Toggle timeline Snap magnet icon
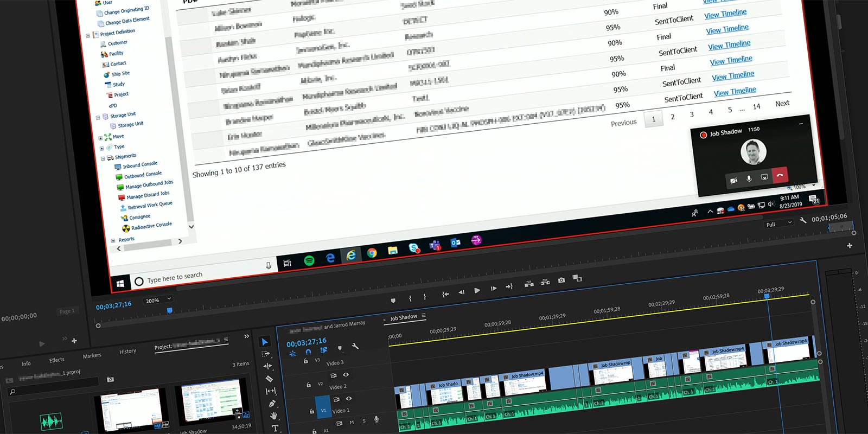 tap(308, 352)
